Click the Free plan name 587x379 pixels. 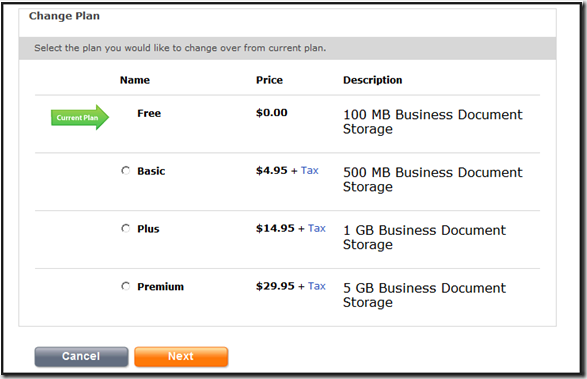[x=149, y=113]
